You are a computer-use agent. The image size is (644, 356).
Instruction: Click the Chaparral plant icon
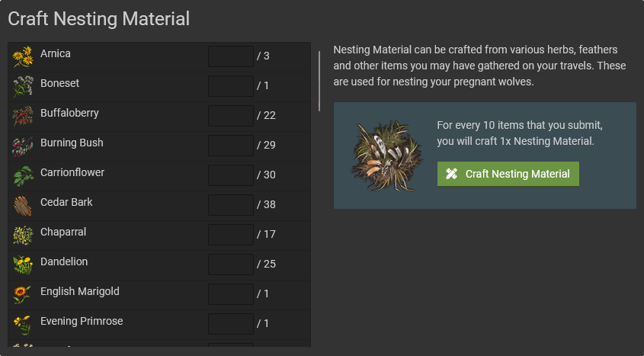[24, 235]
